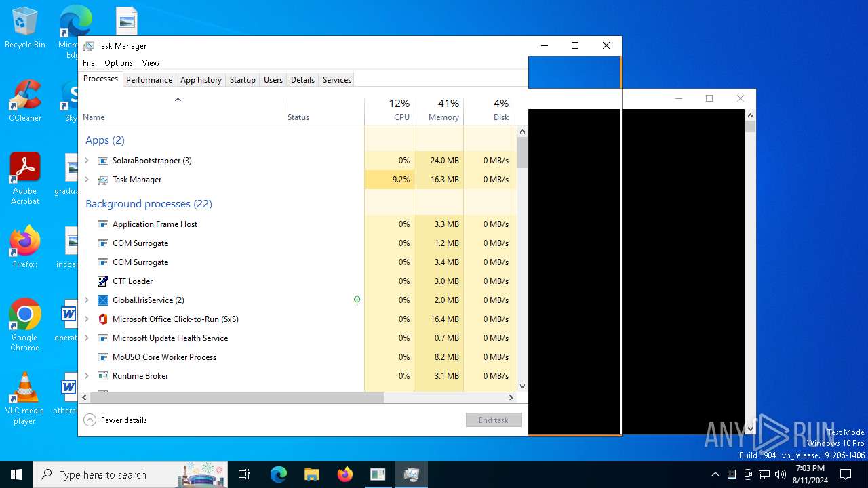Open Google Chrome desktop shortcut
This screenshot has height=488, width=868.
tap(25, 325)
